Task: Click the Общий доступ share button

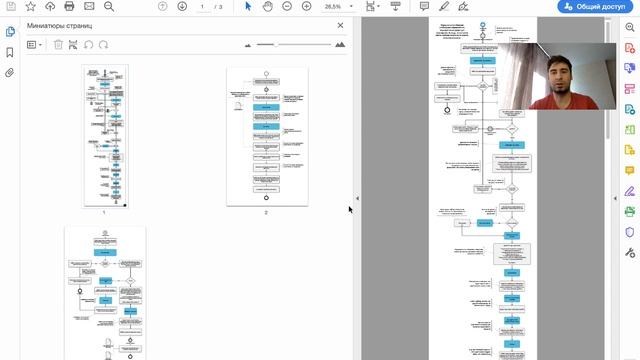Action: pyautogui.click(x=595, y=7)
